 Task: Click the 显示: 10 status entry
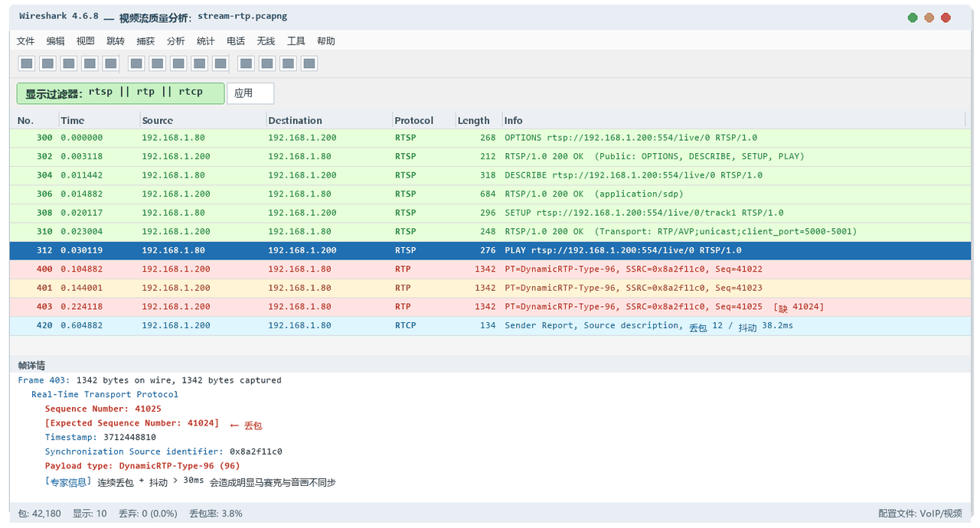(90, 513)
